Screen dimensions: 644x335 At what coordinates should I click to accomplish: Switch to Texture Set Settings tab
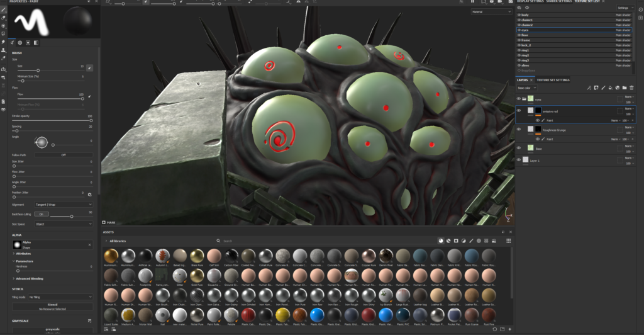[553, 80]
